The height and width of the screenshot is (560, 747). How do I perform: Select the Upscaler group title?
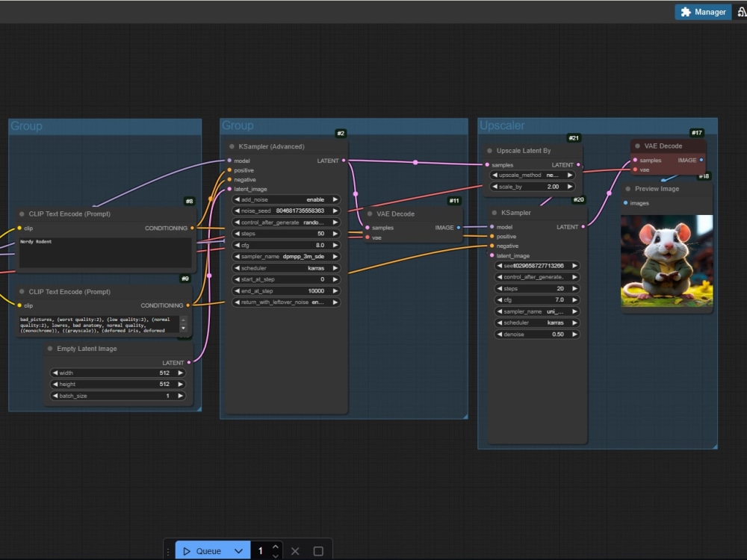(502, 125)
